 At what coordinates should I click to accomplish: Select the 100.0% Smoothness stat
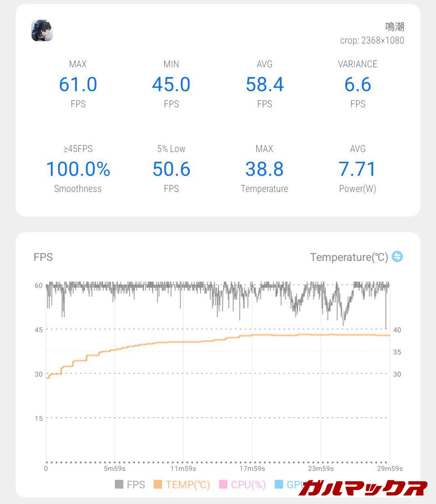(x=78, y=169)
